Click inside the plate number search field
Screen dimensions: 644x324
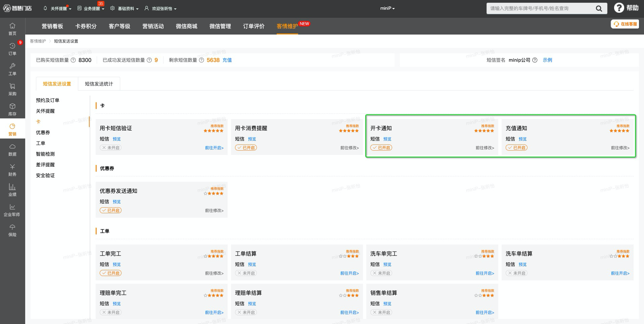pos(541,8)
